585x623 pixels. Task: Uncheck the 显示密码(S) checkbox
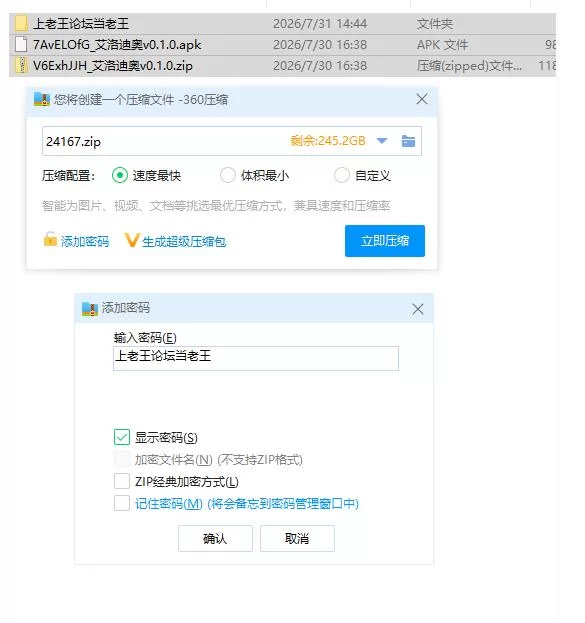pos(122,437)
